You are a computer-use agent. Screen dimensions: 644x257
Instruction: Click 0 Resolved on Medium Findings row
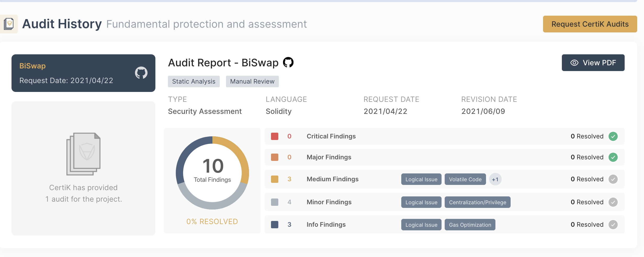pyautogui.click(x=587, y=179)
